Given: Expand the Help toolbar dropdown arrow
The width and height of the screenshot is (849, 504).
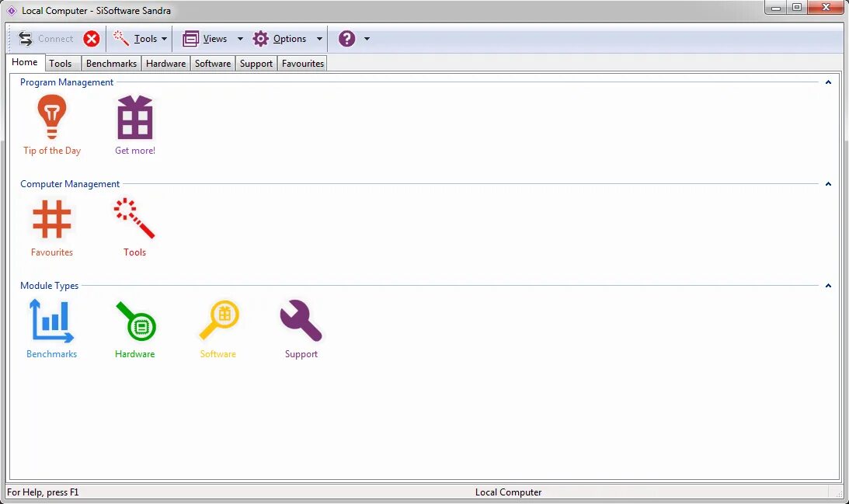Looking at the screenshot, I should (x=367, y=39).
